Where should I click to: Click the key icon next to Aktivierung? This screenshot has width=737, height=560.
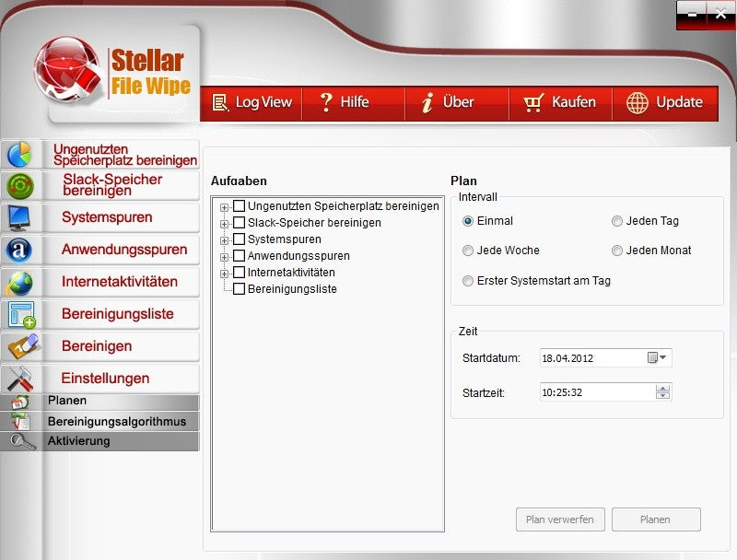click(x=22, y=441)
